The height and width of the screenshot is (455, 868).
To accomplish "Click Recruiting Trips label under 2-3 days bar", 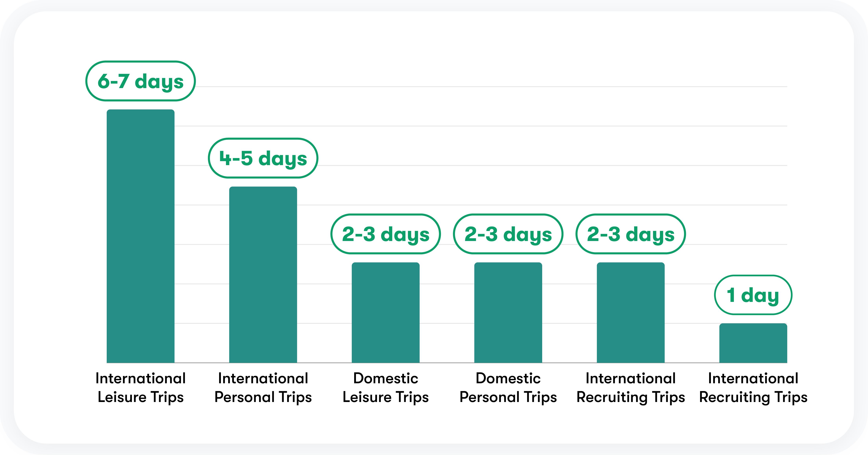I will click(630, 388).
